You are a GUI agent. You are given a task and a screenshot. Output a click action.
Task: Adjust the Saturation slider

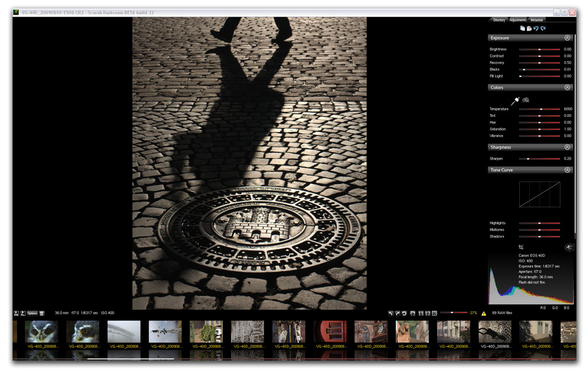(539, 129)
